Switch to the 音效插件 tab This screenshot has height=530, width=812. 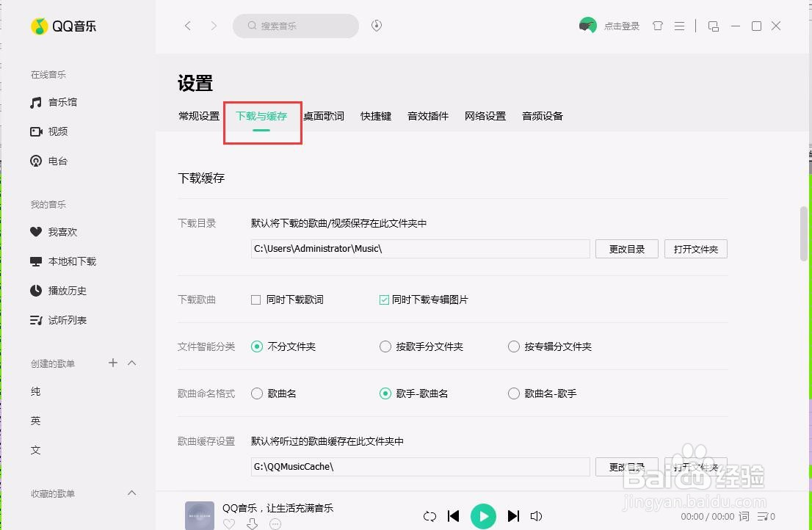(427, 115)
